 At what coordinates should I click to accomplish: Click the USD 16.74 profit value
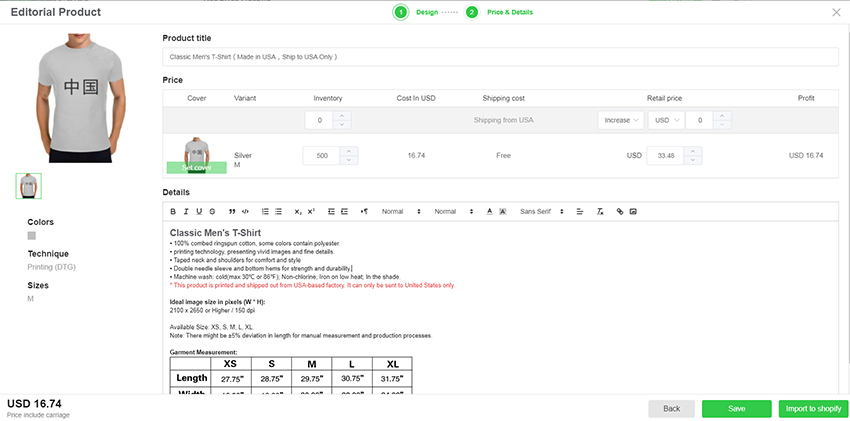[806, 156]
